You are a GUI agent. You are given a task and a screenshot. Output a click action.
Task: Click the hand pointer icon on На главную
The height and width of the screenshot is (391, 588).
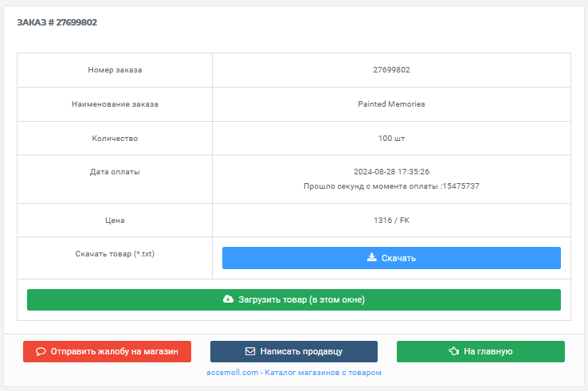coord(453,351)
